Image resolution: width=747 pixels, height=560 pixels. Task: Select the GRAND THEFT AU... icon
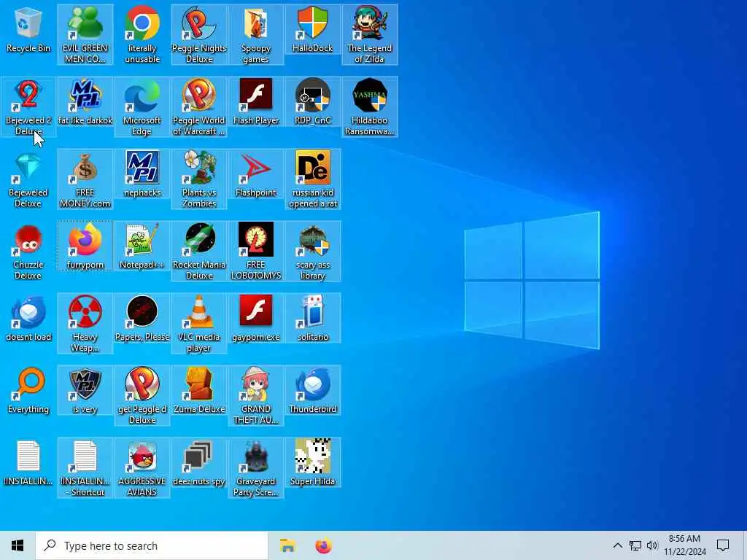tap(256, 396)
